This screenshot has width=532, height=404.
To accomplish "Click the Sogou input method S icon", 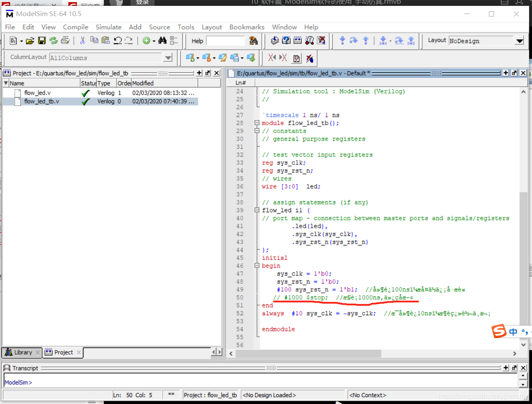I will pyautogui.click(x=499, y=331).
